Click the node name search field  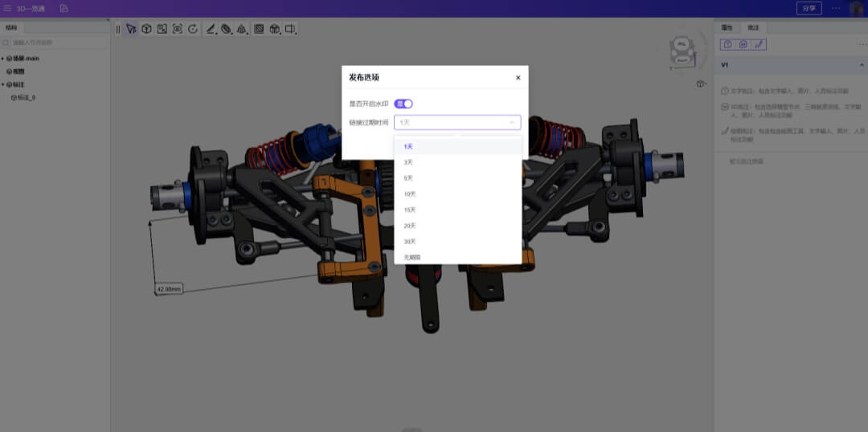pyautogui.click(x=55, y=43)
